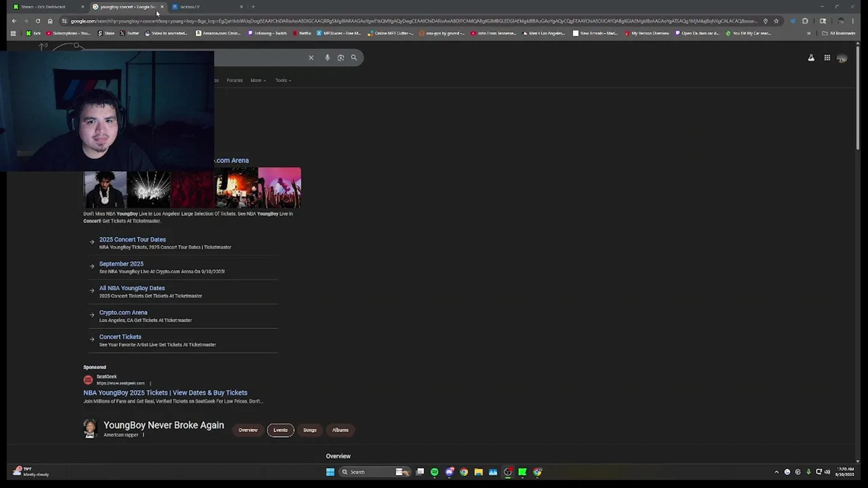This screenshot has height=488, width=868.
Task: Open the location permission icon in address bar
Action: [x=766, y=21]
